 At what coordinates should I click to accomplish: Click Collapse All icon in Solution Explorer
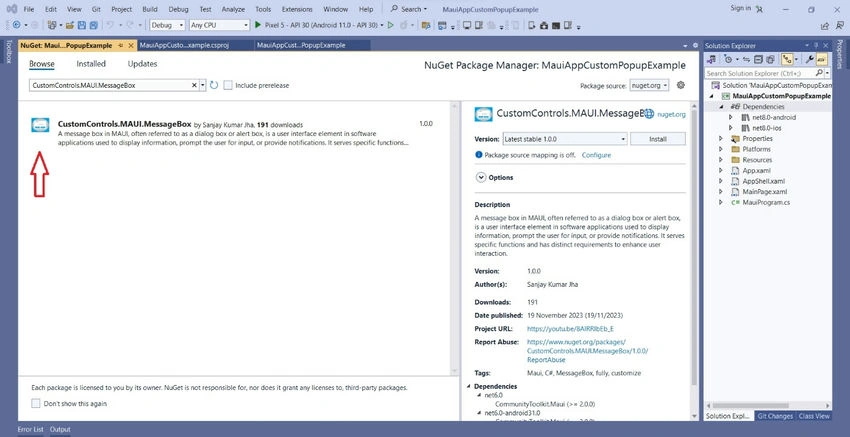click(758, 60)
